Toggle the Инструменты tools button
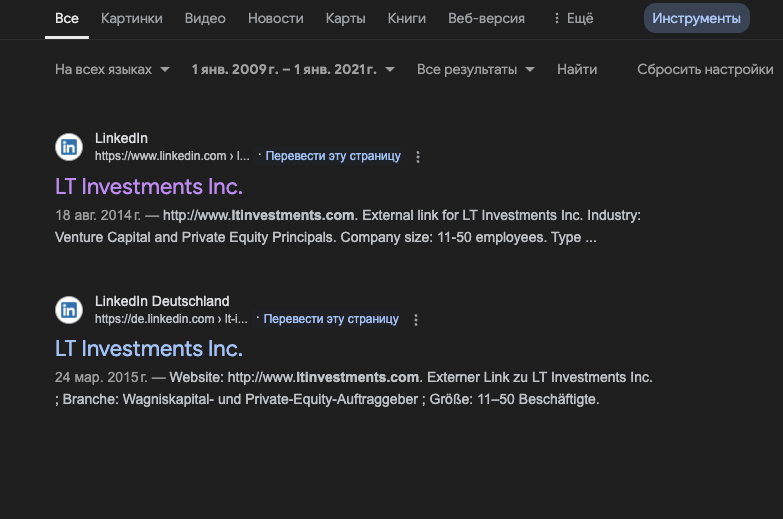The width and height of the screenshot is (783, 519). pyautogui.click(x=697, y=18)
